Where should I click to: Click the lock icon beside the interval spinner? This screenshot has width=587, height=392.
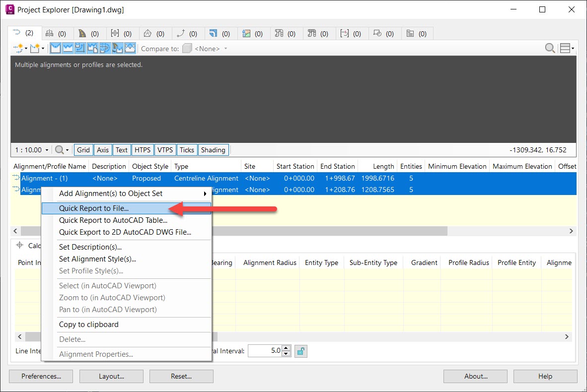300,351
